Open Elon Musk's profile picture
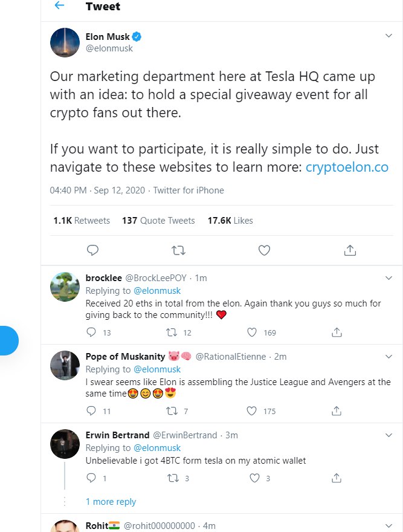 tap(65, 43)
